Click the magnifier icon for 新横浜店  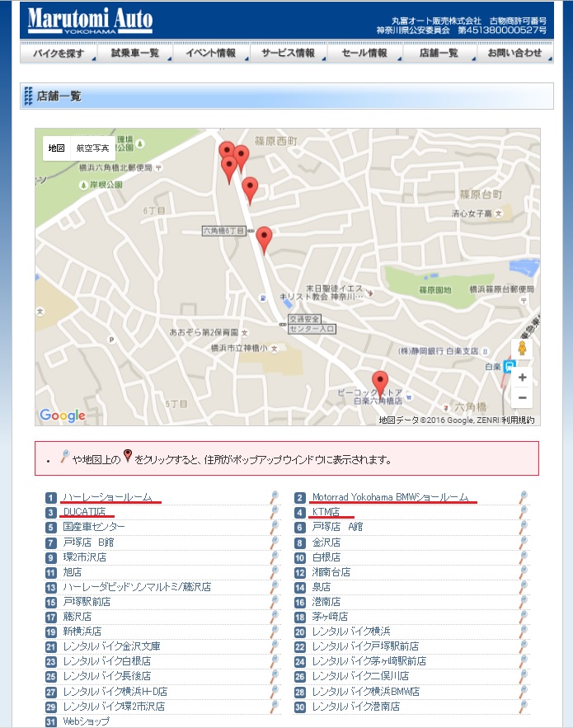pos(275,631)
